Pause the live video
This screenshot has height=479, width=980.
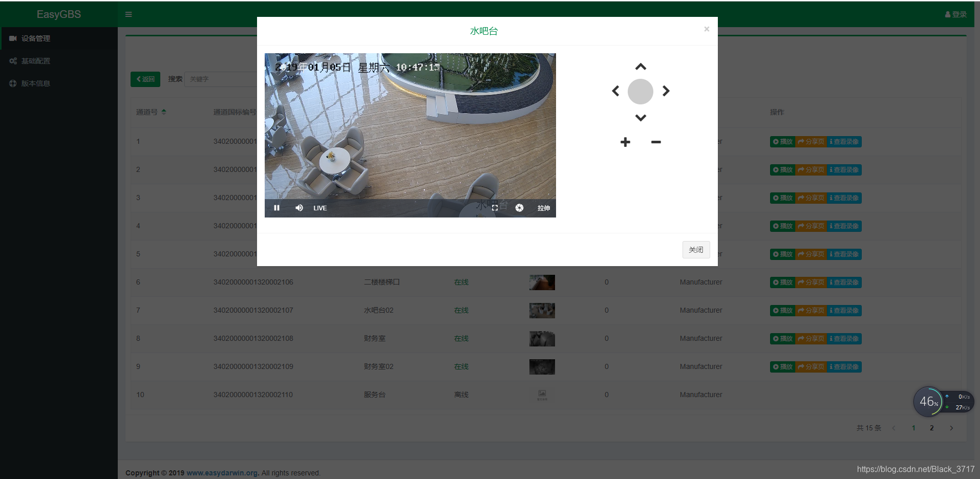[276, 208]
